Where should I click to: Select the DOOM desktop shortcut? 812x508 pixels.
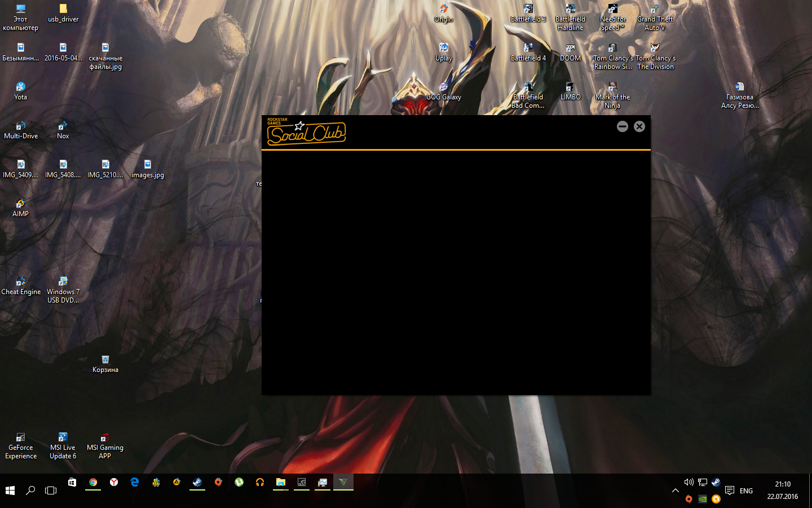[570, 52]
